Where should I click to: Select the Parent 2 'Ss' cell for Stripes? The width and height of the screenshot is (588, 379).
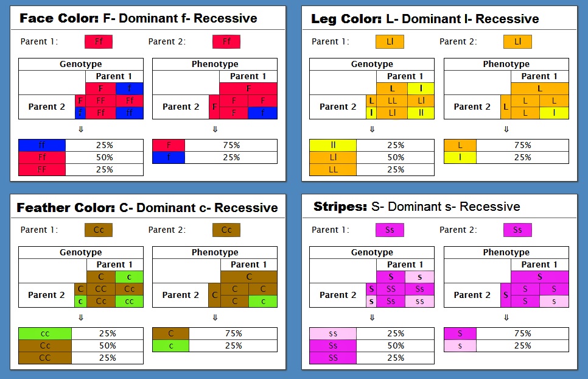click(x=517, y=230)
